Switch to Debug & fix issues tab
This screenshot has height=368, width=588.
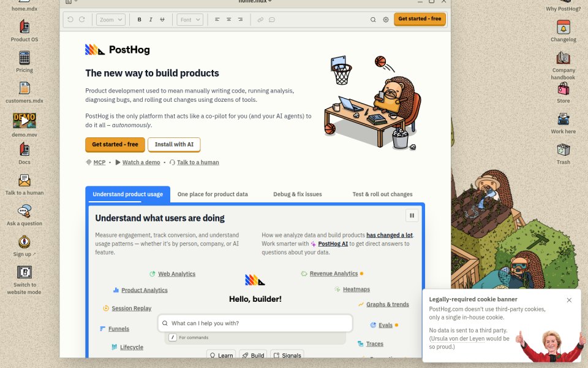[x=298, y=194]
